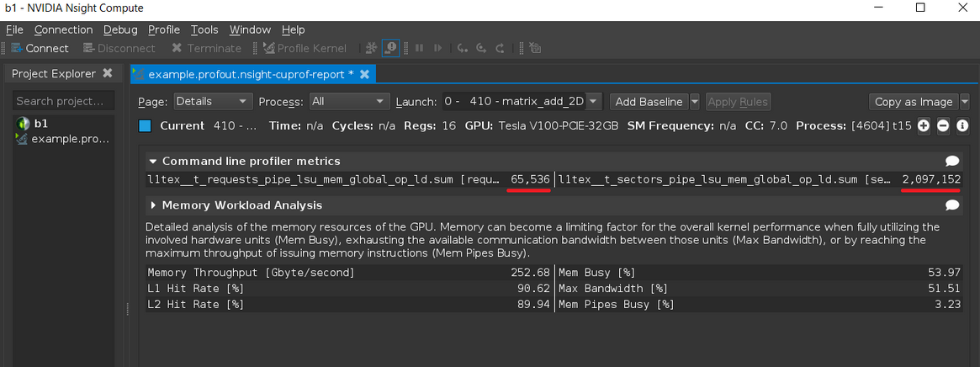Open the Tools menu
Viewport: 980px width, 367px height.
point(204,29)
